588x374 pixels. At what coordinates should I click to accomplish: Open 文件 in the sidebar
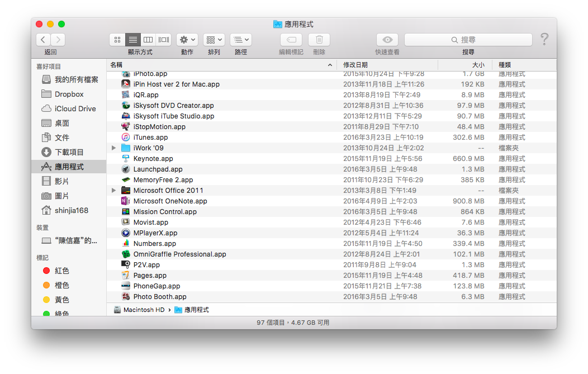pos(69,138)
